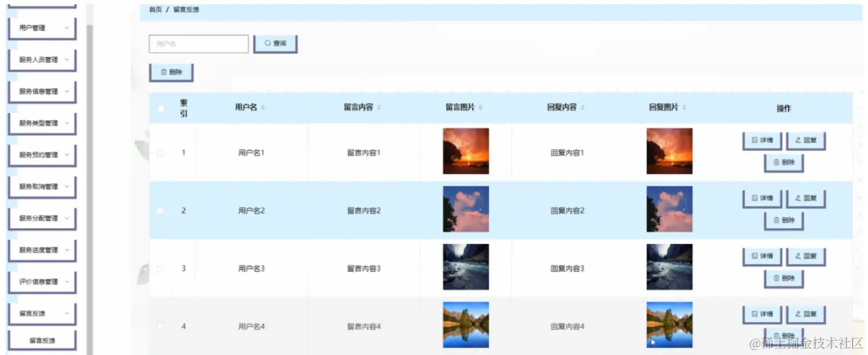Open 留言图片 lake reflection thumbnail in row 4
The image size is (868, 355).
(x=465, y=325)
